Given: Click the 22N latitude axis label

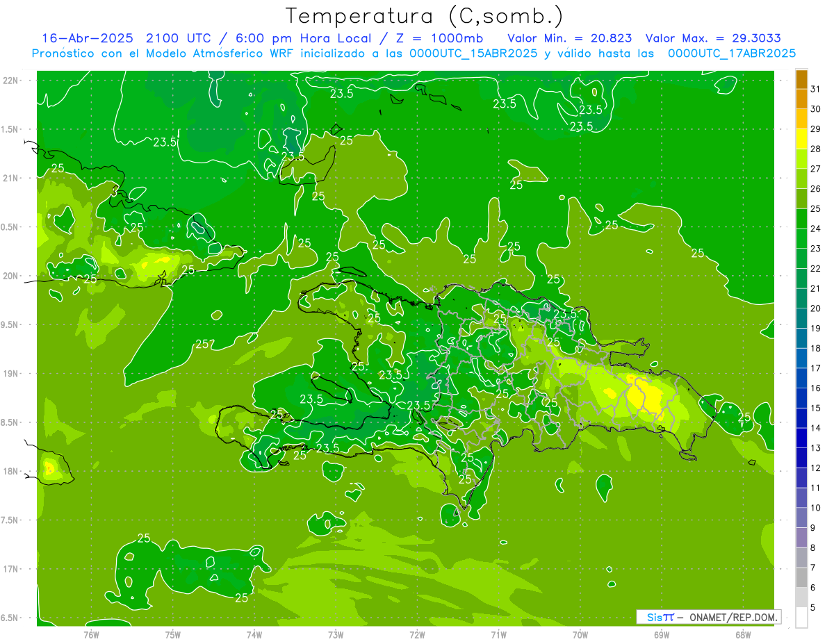Looking at the screenshot, I should click(x=12, y=80).
